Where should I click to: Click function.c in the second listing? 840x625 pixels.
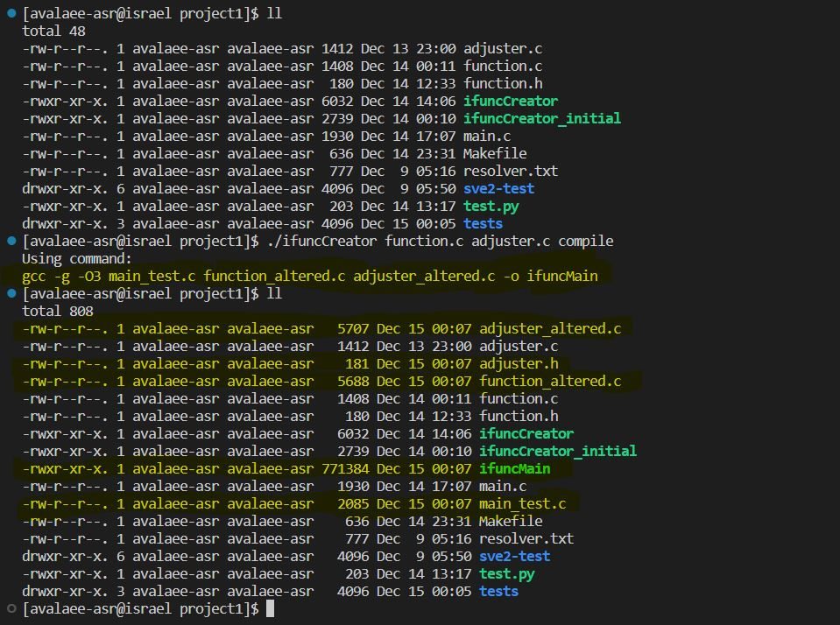pyautogui.click(x=519, y=399)
